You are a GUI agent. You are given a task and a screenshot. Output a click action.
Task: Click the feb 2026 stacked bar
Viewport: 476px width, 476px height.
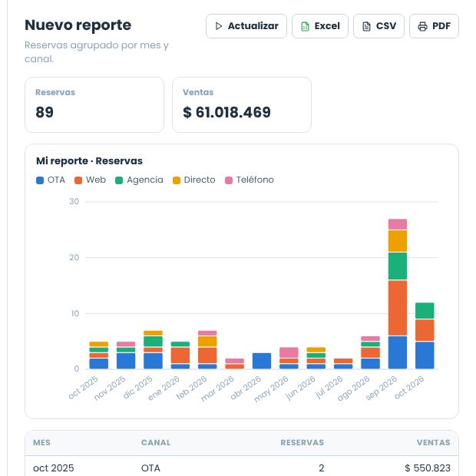[207, 349]
